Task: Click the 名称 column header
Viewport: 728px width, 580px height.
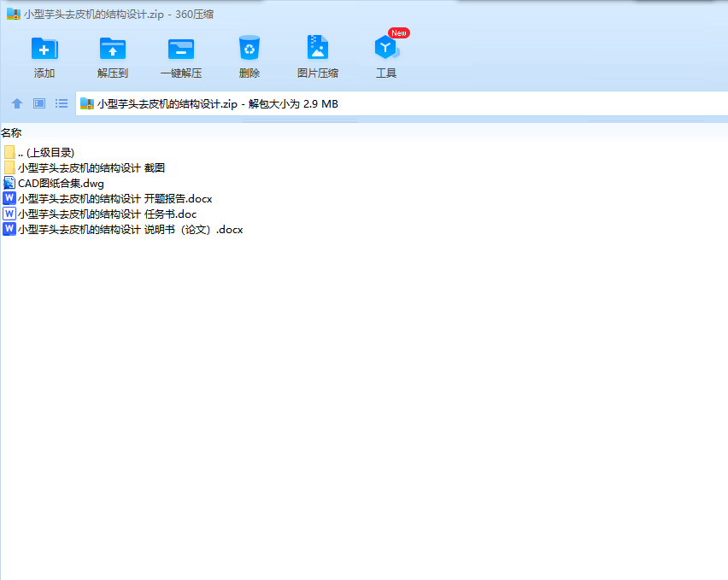Action: click(11, 132)
